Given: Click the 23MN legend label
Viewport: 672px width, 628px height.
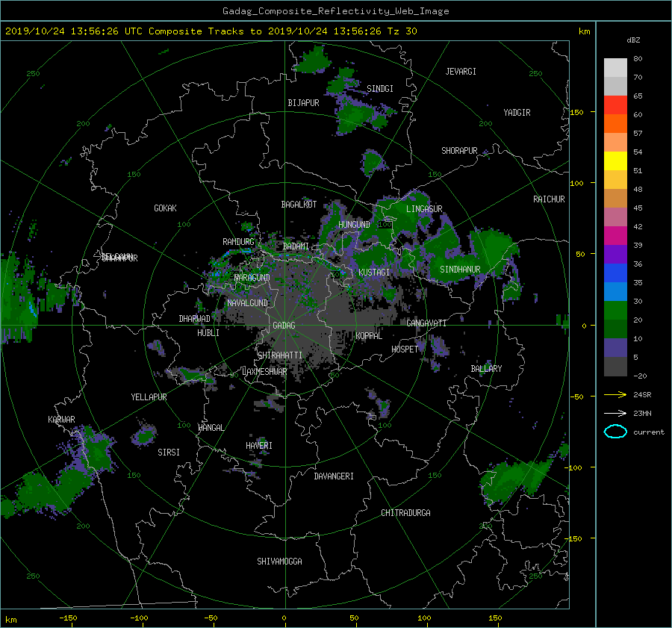Looking at the screenshot, I should point(642,413).
